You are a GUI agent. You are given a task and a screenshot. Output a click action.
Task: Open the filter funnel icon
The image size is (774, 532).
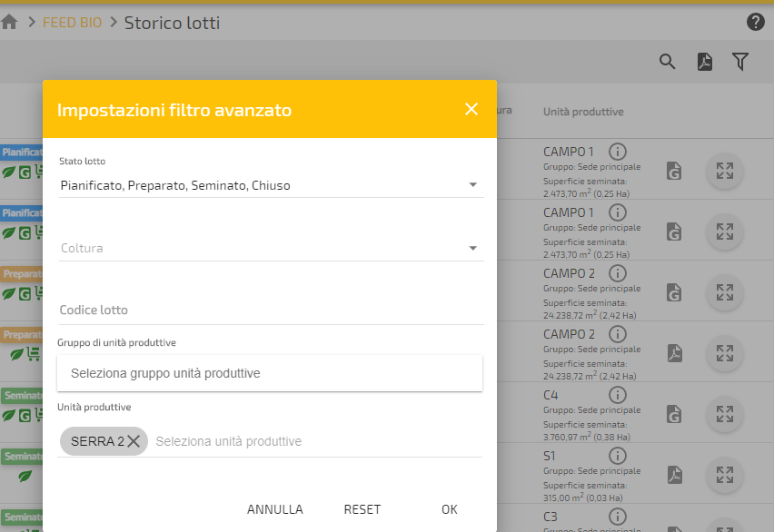click(x=740, y=62)
